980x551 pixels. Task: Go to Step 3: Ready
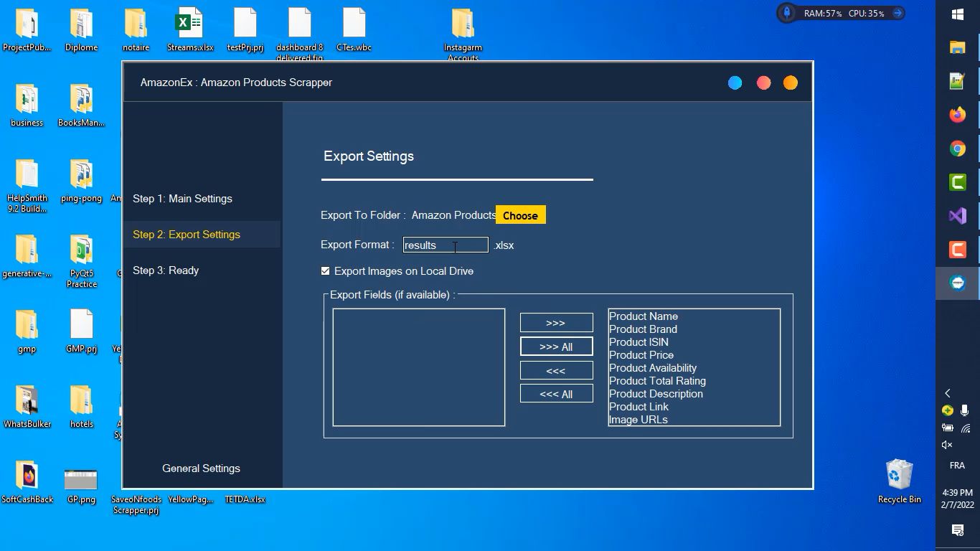[x=166, y=270]
